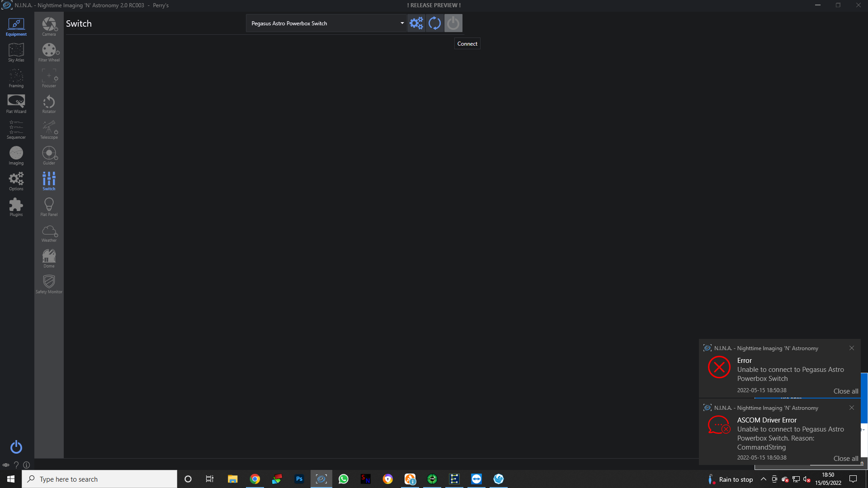Click the muted volume tray icon
Image resolution: width=868 pixels, height=488 pixels.
[x=807, y=479]
